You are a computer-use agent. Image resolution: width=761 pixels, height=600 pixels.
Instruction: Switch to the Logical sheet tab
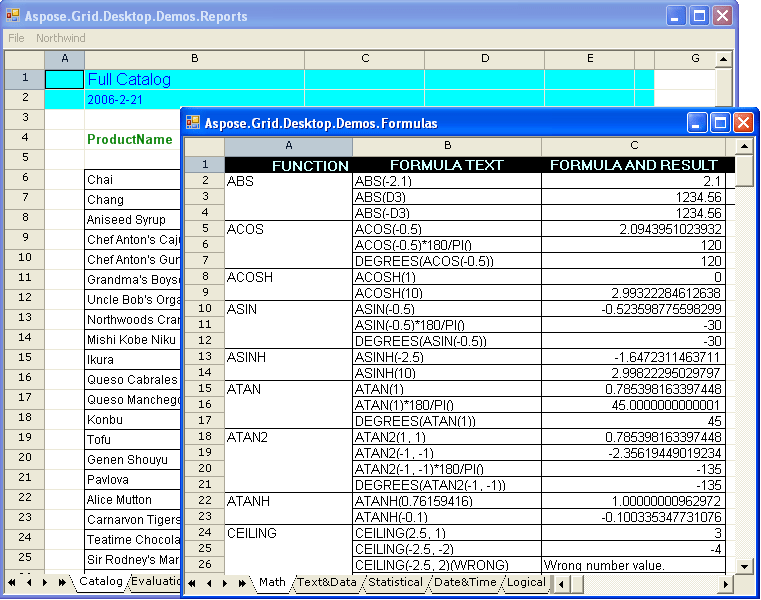(x=526, y=582)
